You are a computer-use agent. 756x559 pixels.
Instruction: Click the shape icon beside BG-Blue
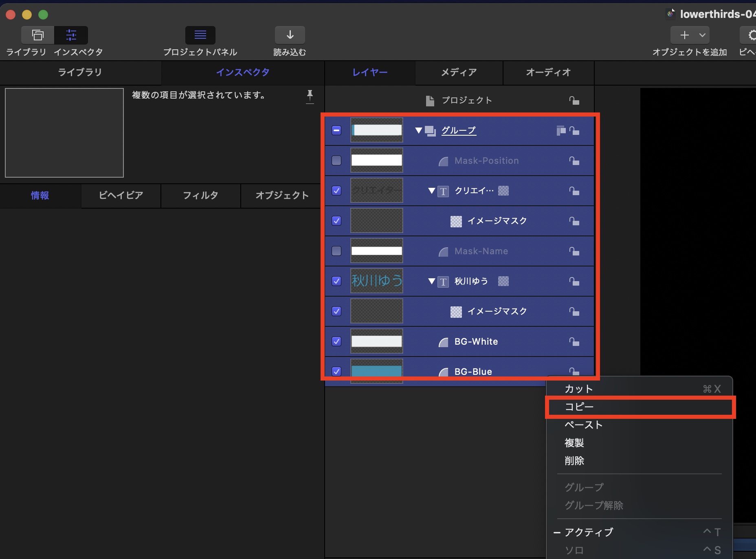coord(443,372)
